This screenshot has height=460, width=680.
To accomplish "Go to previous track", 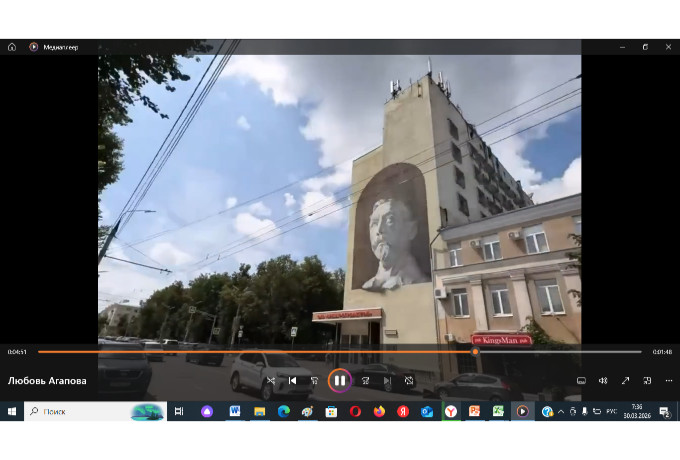I will (293, 380).
